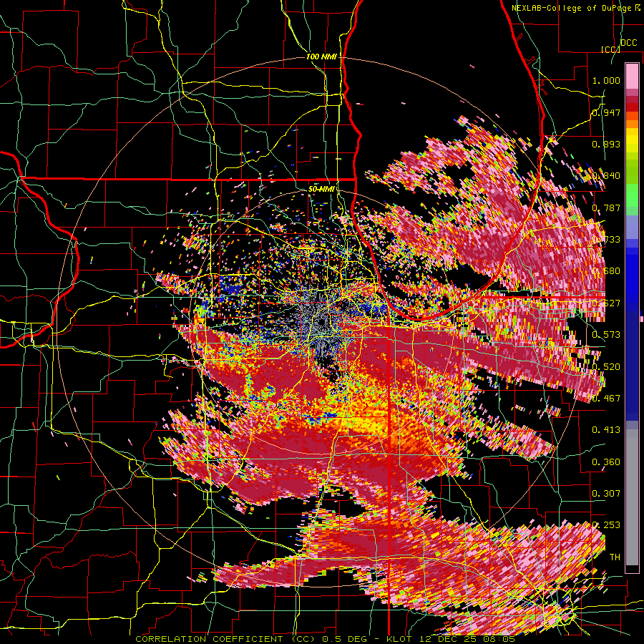Click the Correlation Coefficient caption at bottom

[325, 639]
